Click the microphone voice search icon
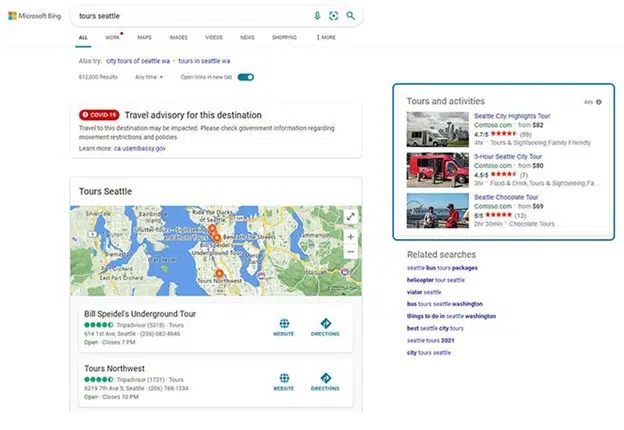The width and height of the screenshot is (624, 430). pyautogui.click(x=317, y=16)
